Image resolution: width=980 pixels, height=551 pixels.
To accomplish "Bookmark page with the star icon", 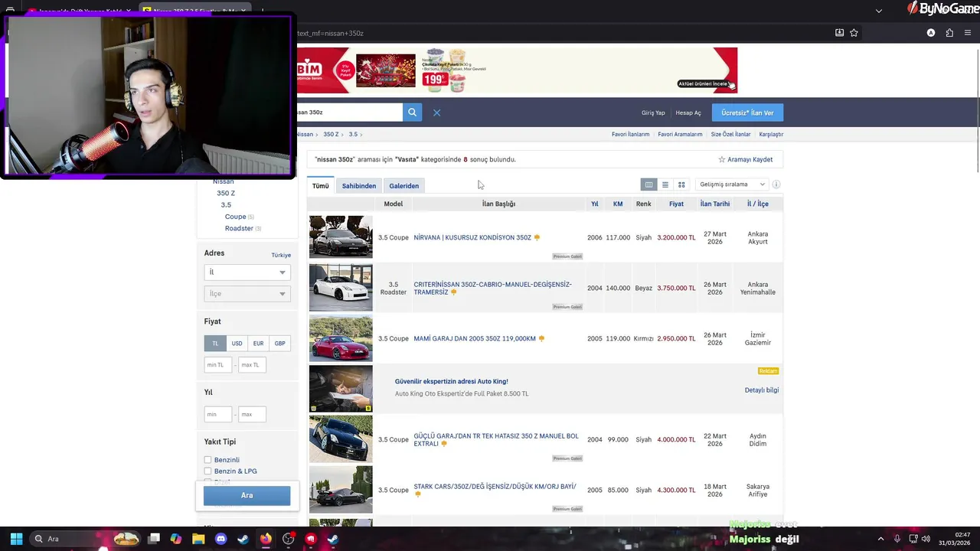I will 854,33.
